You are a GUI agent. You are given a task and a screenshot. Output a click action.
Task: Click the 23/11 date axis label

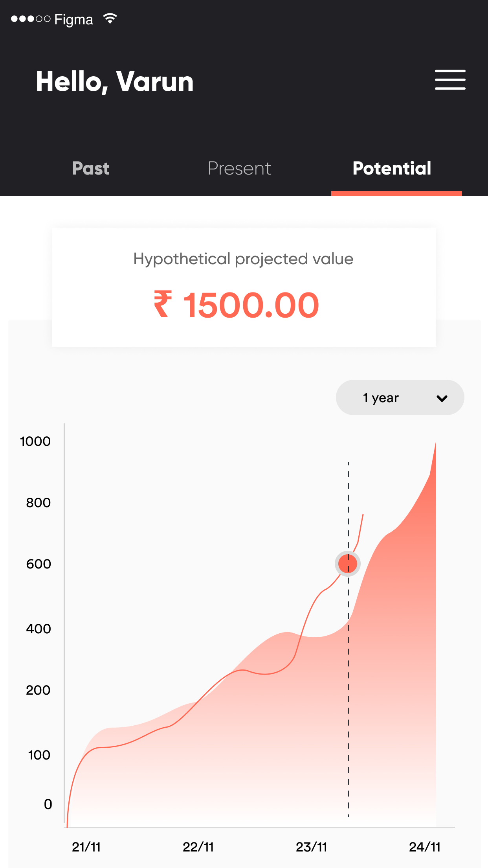[311, 847]
